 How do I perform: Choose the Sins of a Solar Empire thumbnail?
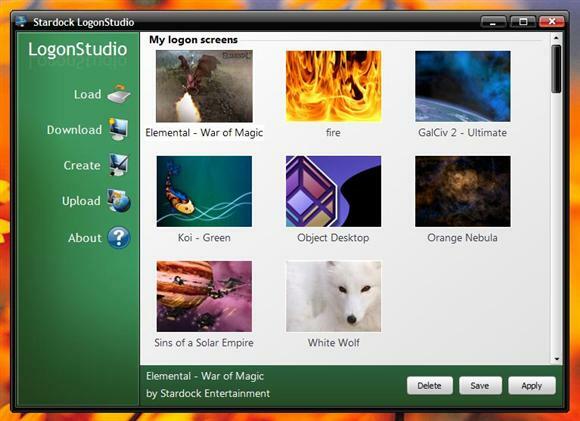[204, 296]
